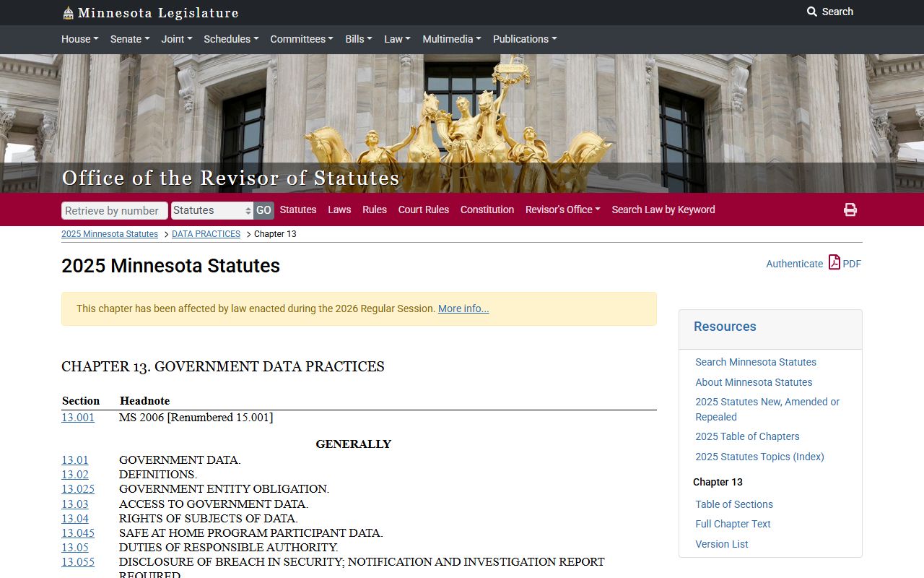The height and width of the screenshot is (578, 924).
Task: Open section 13.01 Government Data
Action: tap(75, 460)
